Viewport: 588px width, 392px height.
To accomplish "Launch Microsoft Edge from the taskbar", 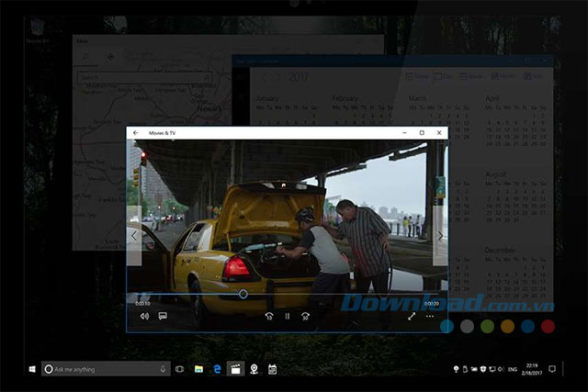I will coord(217,369).
